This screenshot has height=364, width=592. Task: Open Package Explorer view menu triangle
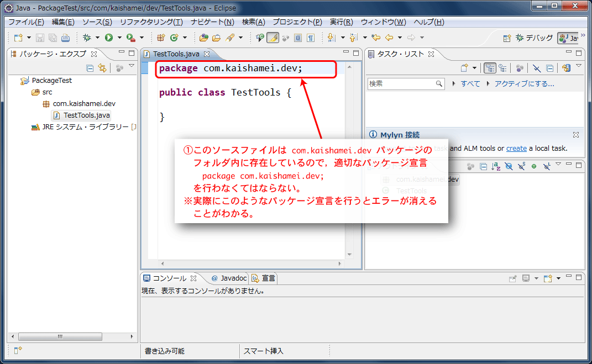click(132, 66)
